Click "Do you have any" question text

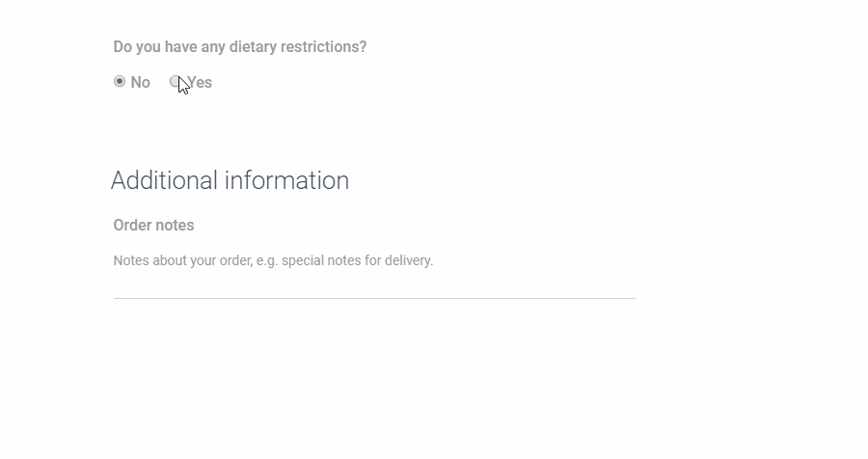(x=169, y=47)
